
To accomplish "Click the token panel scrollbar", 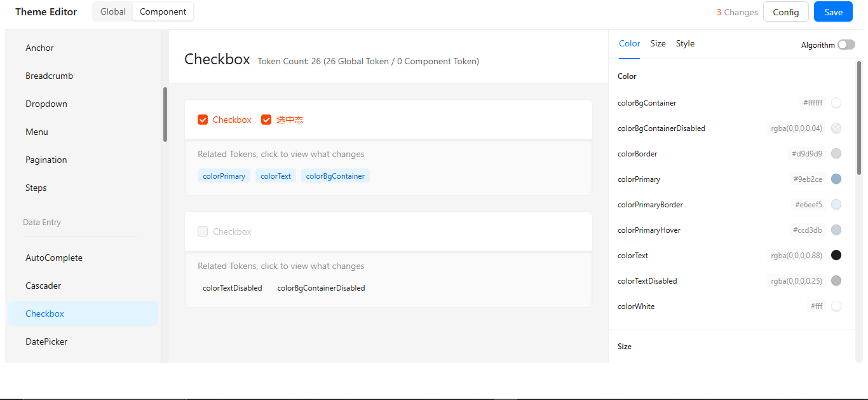I will pos(859,118).
